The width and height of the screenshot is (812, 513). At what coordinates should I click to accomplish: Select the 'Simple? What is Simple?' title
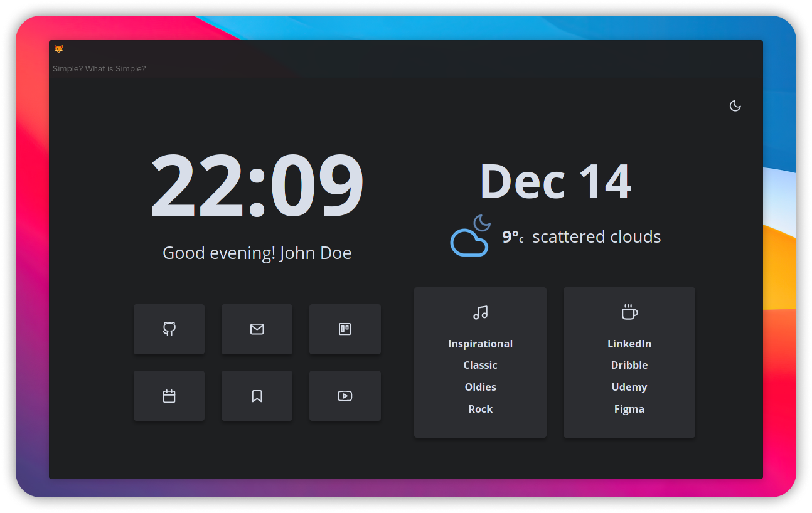click(x=99, y=69)
